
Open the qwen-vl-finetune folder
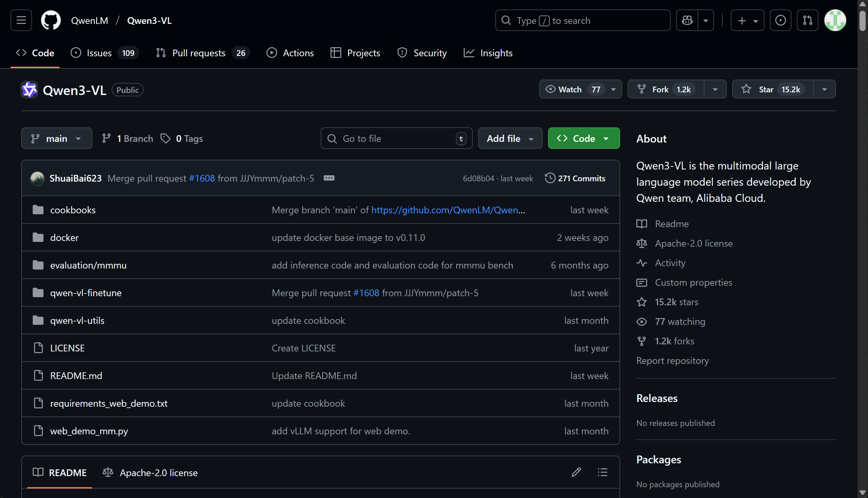pos(86,293)
